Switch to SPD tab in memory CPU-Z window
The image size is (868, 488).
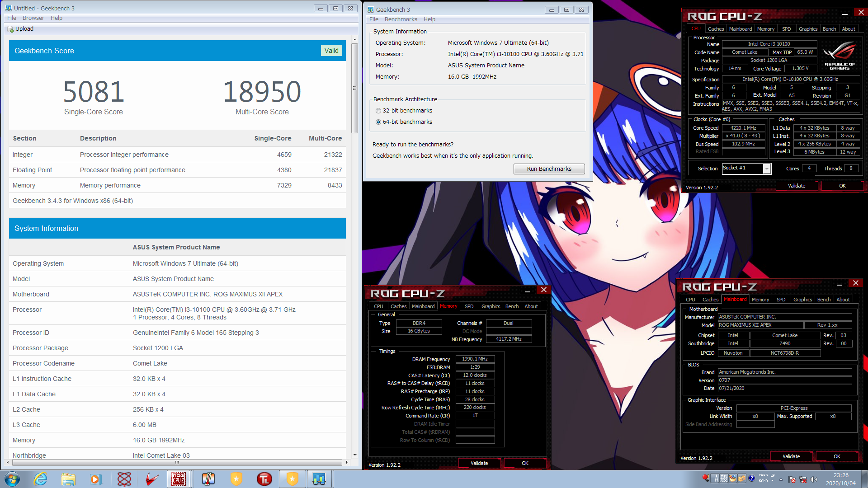click(469, 306)
